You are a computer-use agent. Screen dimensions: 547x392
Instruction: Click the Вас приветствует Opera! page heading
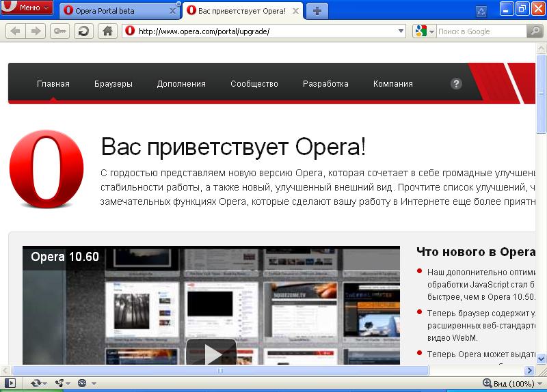[x=233, y=147]
